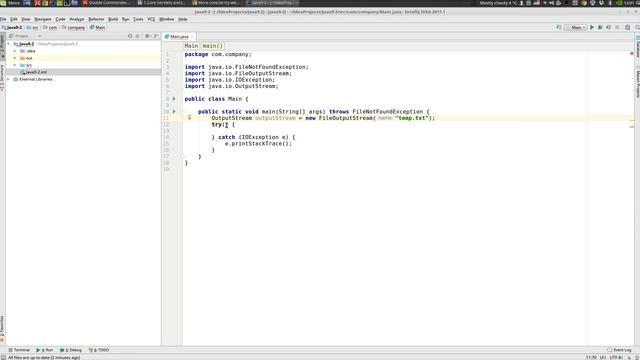Click run gutter arrow beside class Main

[x=174, y=99]
